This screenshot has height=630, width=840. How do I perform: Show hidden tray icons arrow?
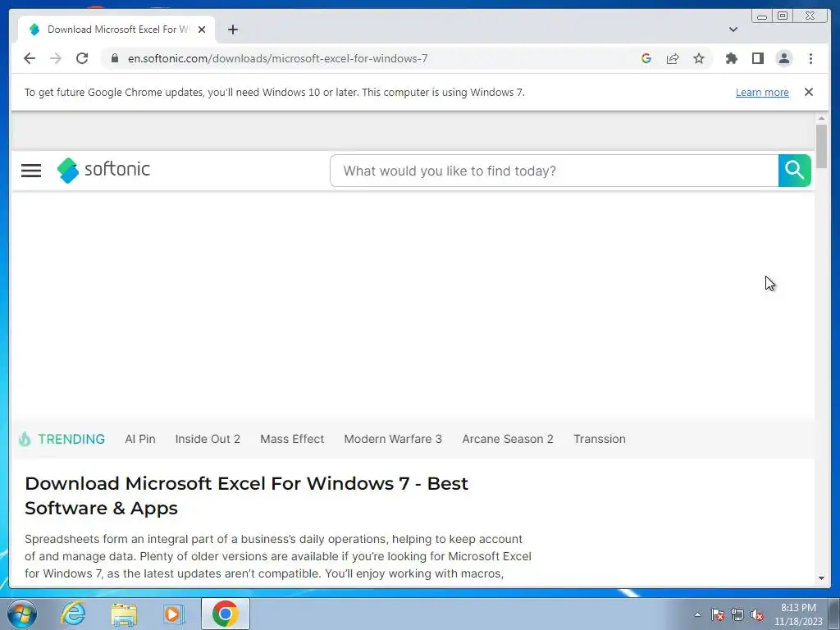pyautogui.click(x=697, y=614)
